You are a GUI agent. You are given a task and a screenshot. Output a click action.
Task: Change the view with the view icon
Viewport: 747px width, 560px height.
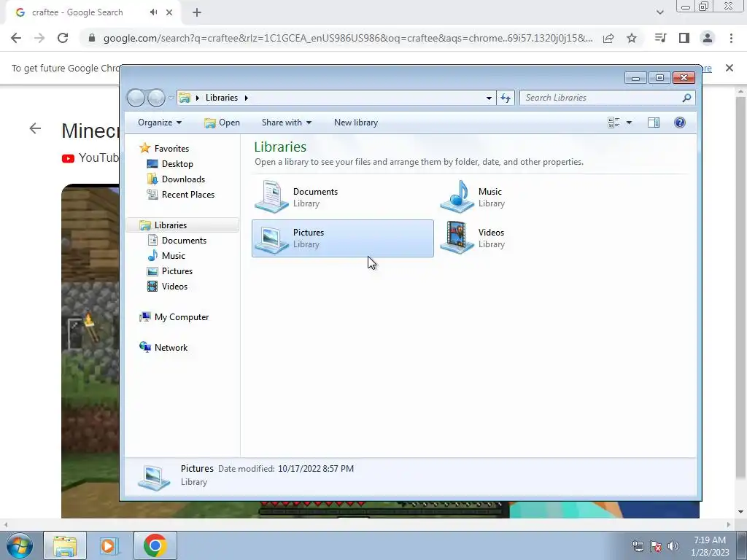614,122
